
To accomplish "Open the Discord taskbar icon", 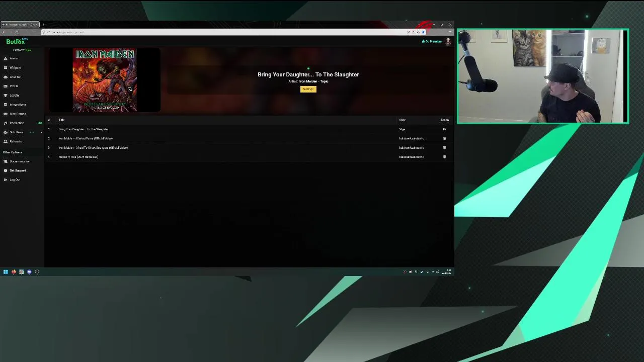I will click(29, 272).
